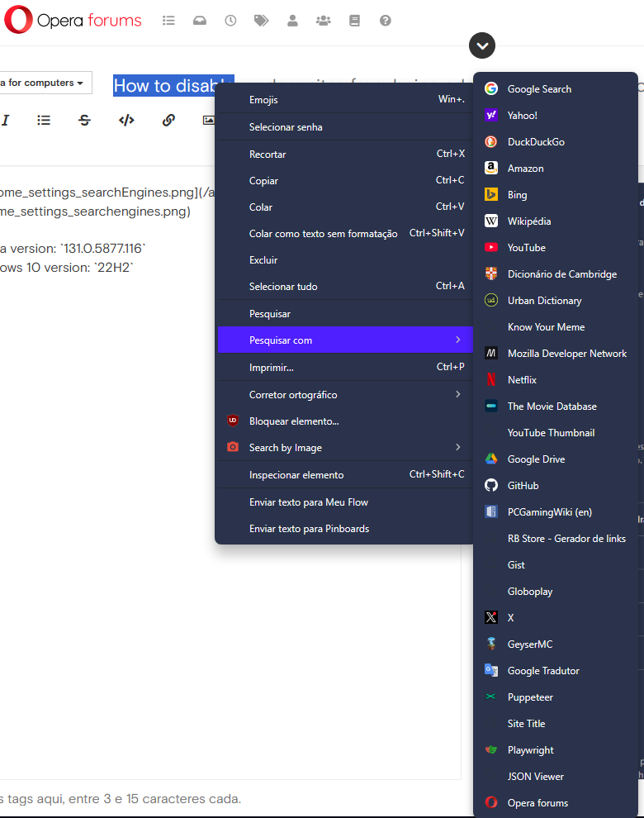Insert link in composer toolbar
Image resolution: width=644 pixels, height=818 pixels.
tap(168, 120)
